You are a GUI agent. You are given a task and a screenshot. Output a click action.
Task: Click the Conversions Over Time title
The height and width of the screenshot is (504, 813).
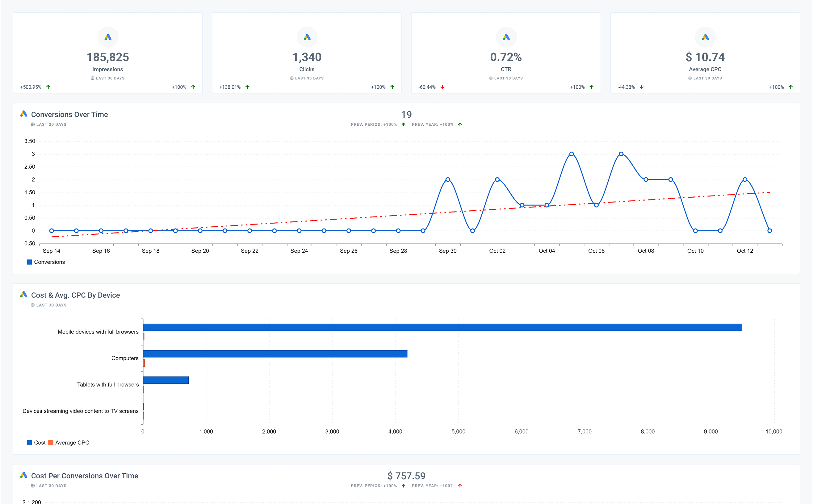pos(69,114)
